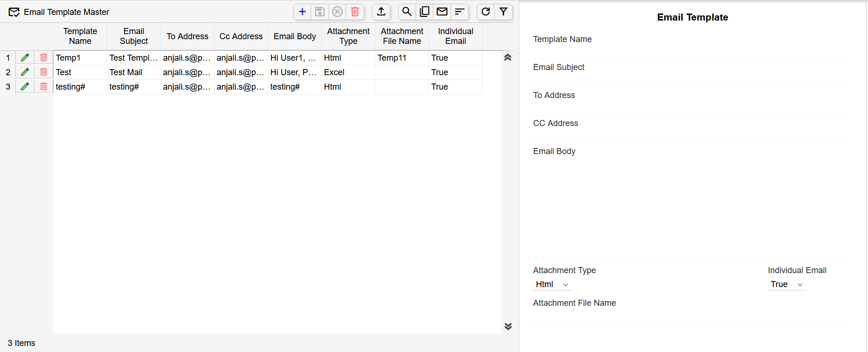Select the Temp1 template name cell

tap(80, 58)
